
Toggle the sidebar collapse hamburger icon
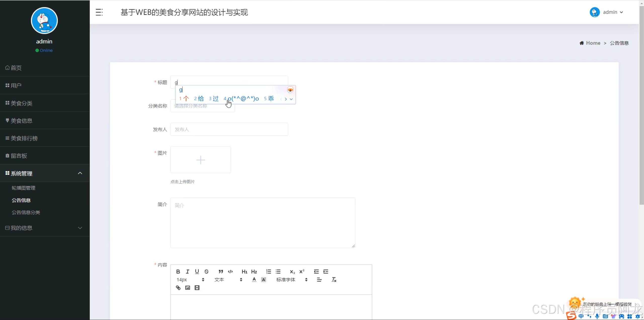click(x=99, y=12)
